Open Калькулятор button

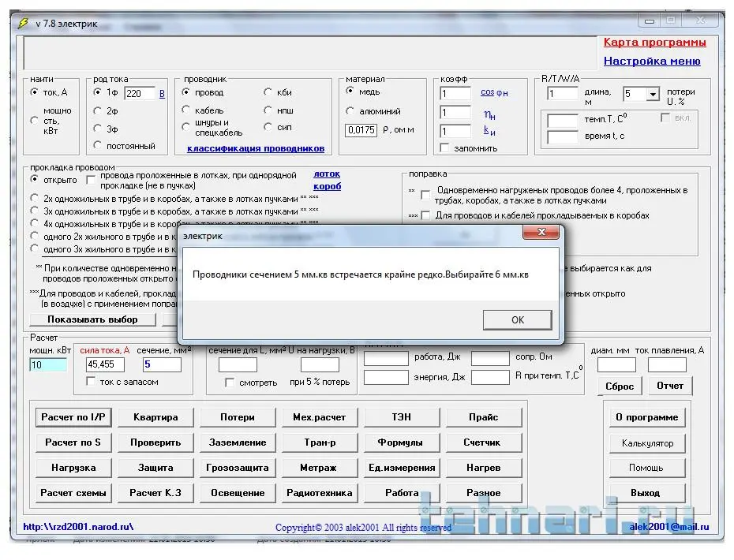pos(647,443)
